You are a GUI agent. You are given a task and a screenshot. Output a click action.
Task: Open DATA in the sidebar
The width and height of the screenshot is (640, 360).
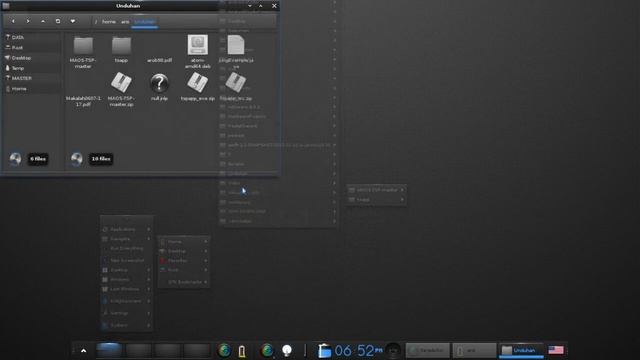[x=32, y=37]
